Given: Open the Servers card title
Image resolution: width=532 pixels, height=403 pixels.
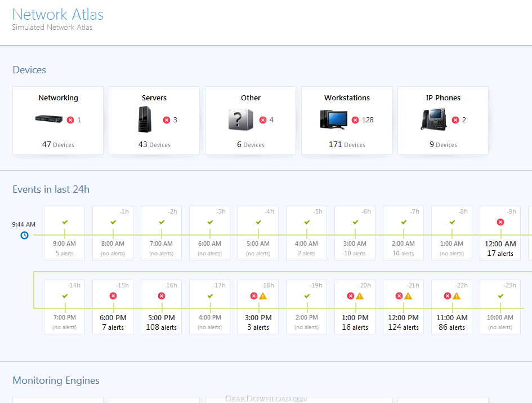Looking at the screenshot, I should click(x=154, y=98).
